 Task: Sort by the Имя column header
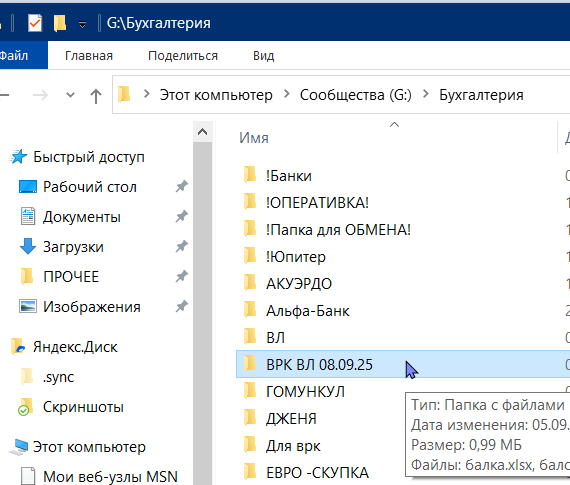[254, 138]
